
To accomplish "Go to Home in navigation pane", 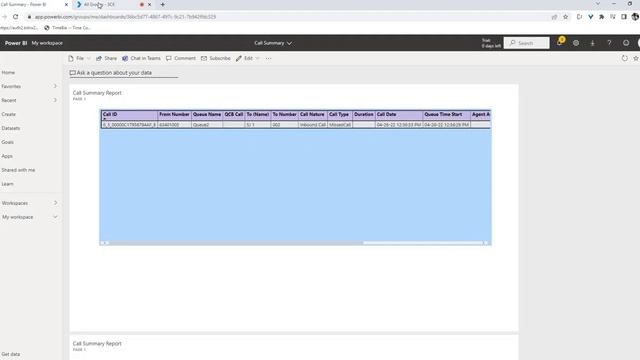I will coord(8,72).
